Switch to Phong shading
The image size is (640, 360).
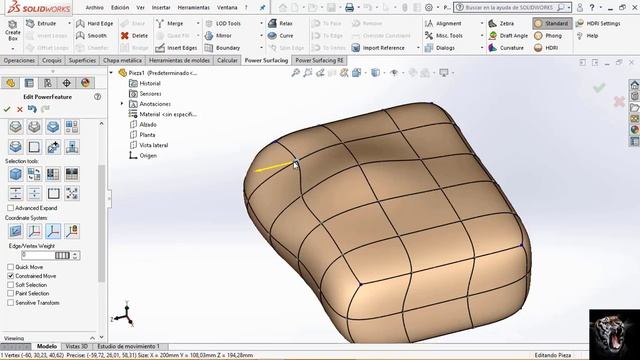click(548, 36)
